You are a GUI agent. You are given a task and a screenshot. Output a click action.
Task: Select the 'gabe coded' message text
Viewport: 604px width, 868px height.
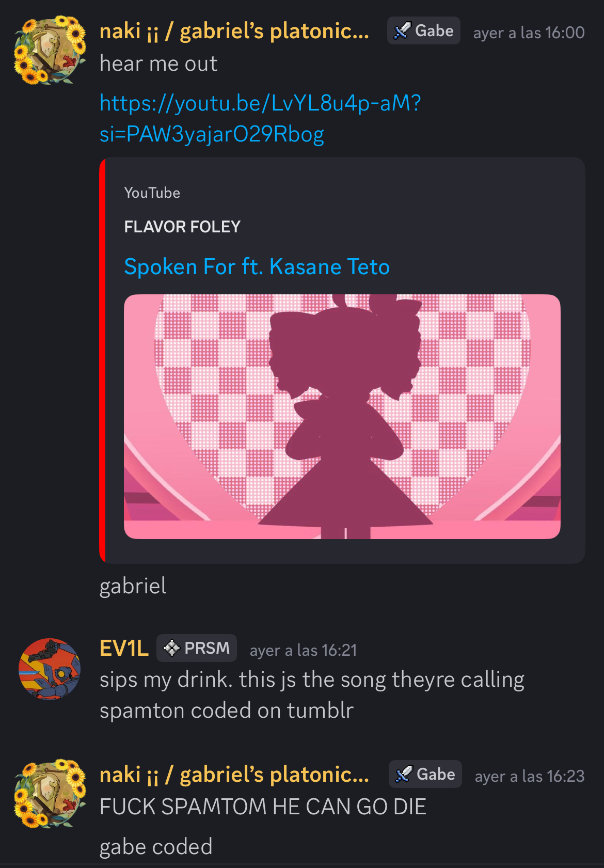(x=156, y=846)
